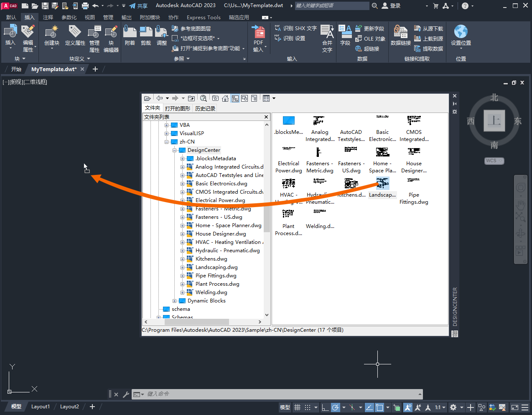Toggle polar tracking in status bar
The height and width of the screenshot is (415, 532).
tap(336, 407)
